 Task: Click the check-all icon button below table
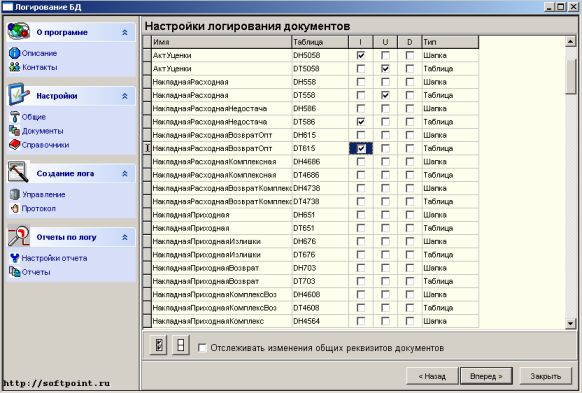click(159, 345)
